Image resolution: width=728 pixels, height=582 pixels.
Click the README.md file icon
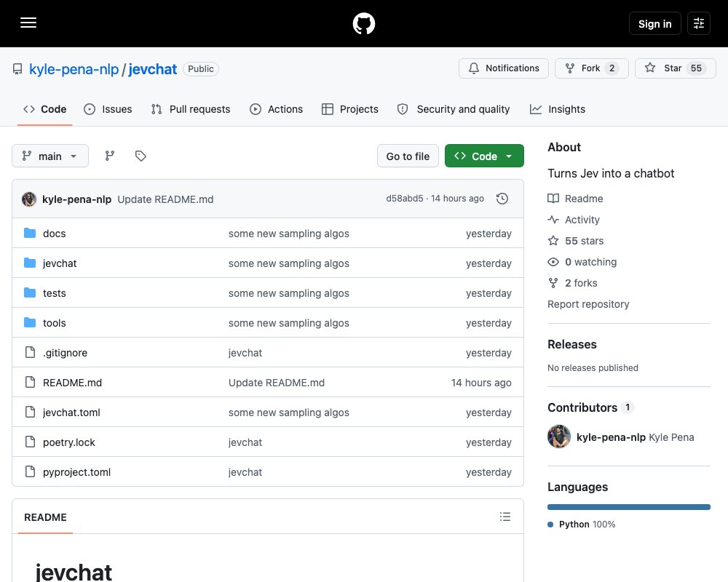click(x=30, y=382)
